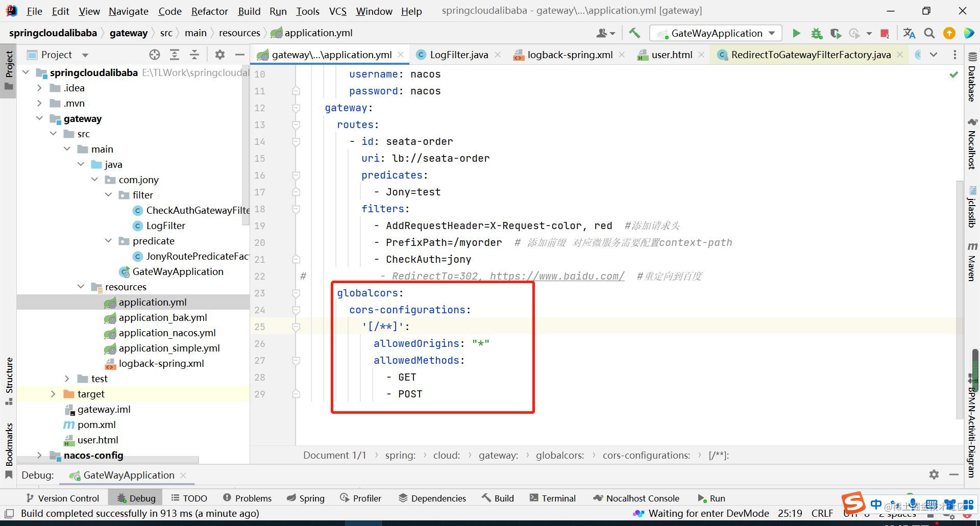Expand the .mvn folder
980x526 pixels.
[x=39, y=103]
